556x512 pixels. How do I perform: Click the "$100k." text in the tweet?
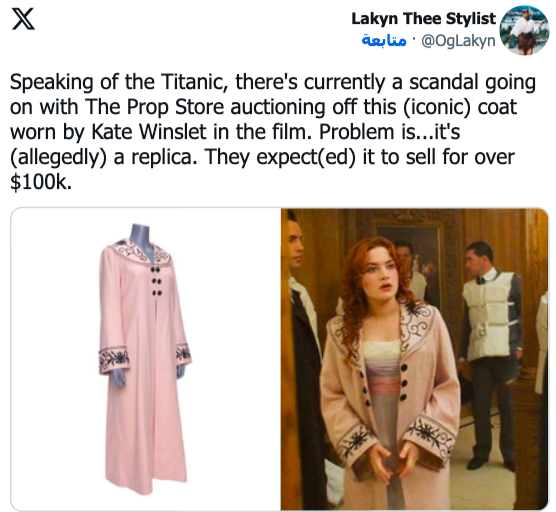click(41, 182)
